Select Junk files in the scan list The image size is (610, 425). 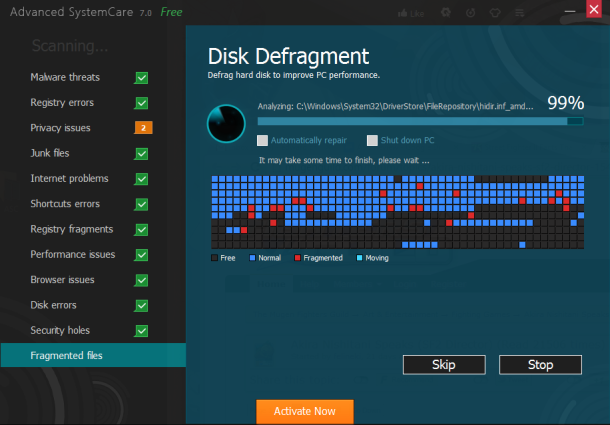coord(50,153)
